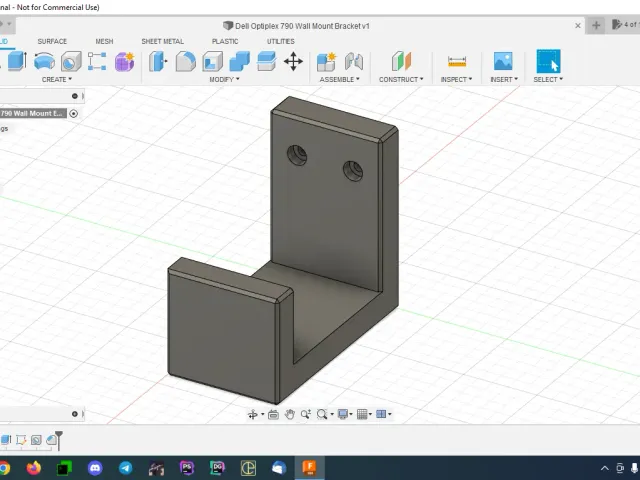The height and width of the screenshot is (480, 640).
Task: Open Telegram from the taskbar
Action: 126,468
